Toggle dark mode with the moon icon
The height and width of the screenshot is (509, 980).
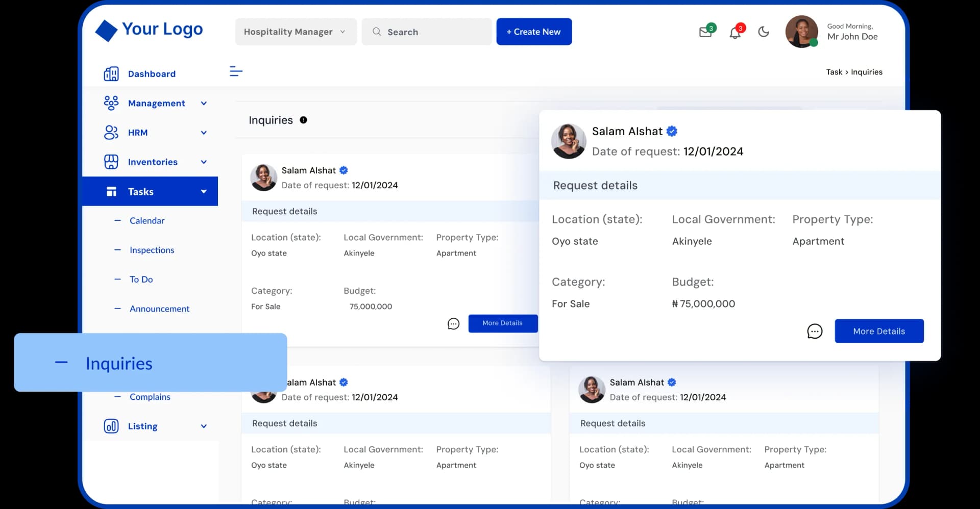763,32
